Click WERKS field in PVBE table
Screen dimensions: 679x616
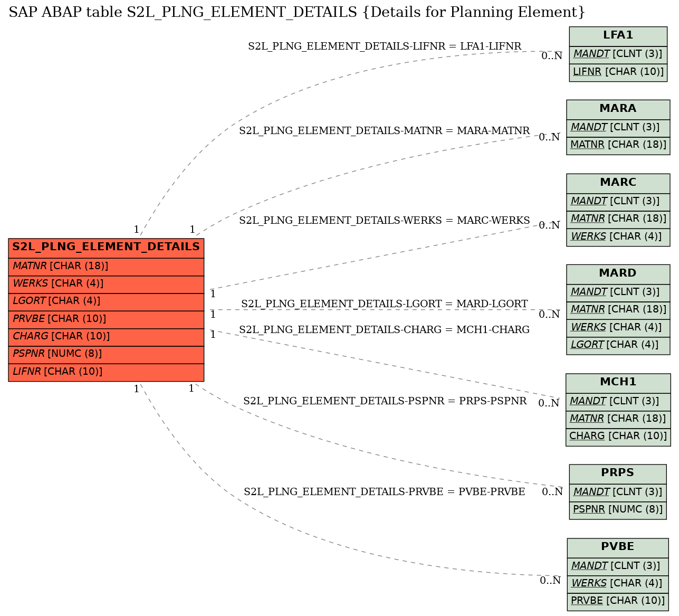coord(618,583)
